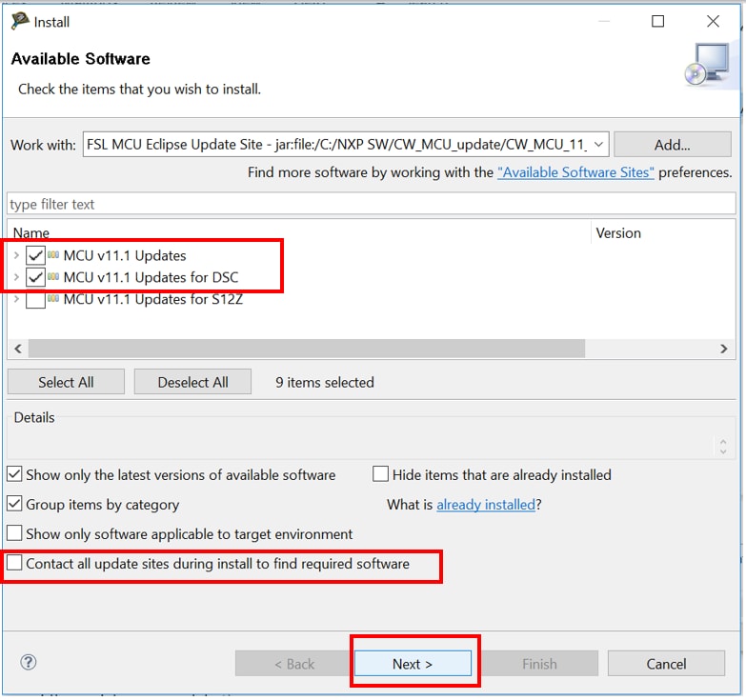Check the MCU v11.1 Updates for S12Z box

[x=36, y=300]
